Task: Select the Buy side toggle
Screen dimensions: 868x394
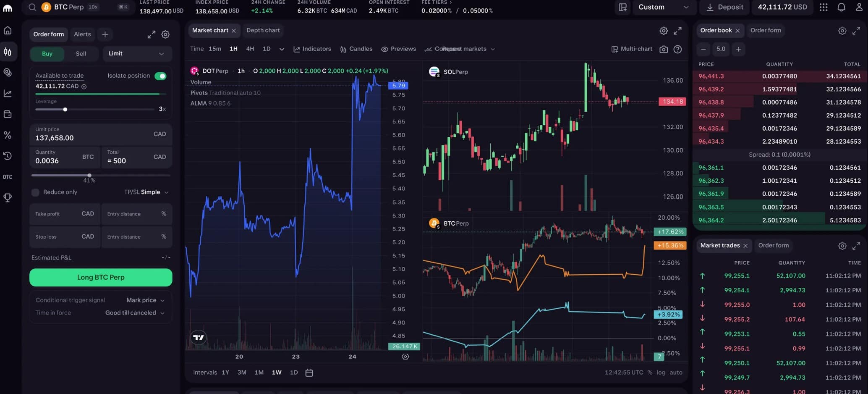Action: point(47,54)
